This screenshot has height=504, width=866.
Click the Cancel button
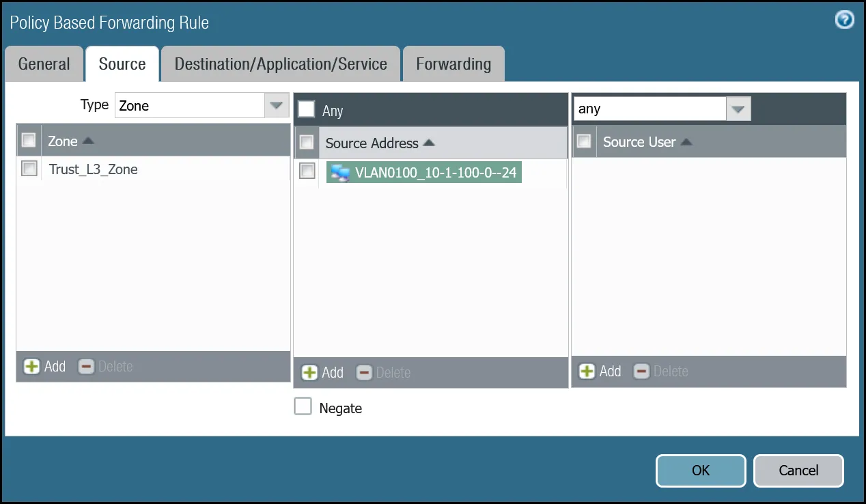pos(798,471)
